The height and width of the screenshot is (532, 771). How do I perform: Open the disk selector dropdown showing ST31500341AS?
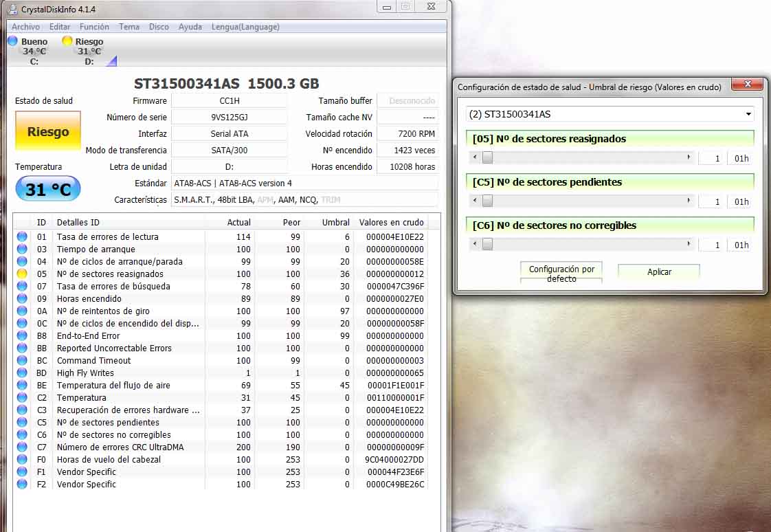610,114
